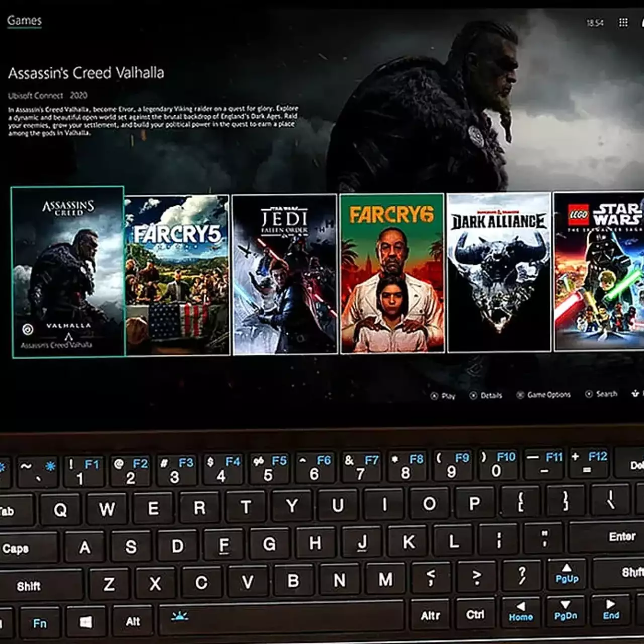Click the 2020 release year label

78,96
